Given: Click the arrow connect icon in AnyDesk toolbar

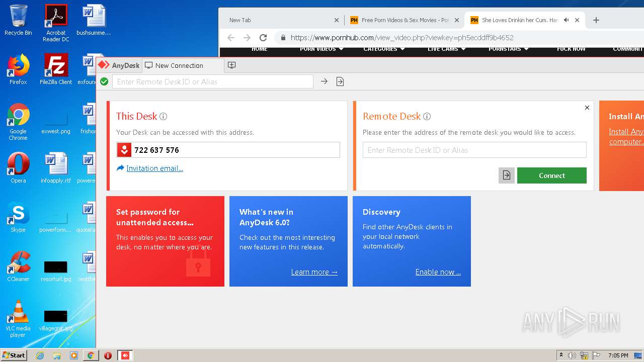Looking at the screenshot, I should (324, 81).
